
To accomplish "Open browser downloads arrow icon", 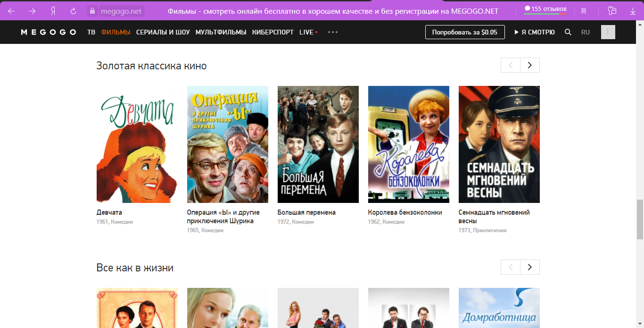I will (633, 11).
